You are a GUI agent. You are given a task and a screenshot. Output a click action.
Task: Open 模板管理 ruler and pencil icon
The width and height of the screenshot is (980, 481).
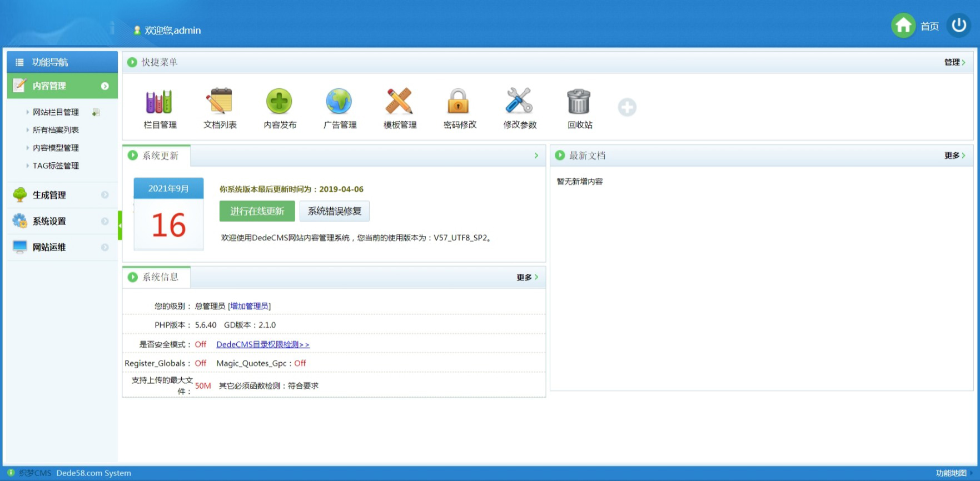point(400,102)
